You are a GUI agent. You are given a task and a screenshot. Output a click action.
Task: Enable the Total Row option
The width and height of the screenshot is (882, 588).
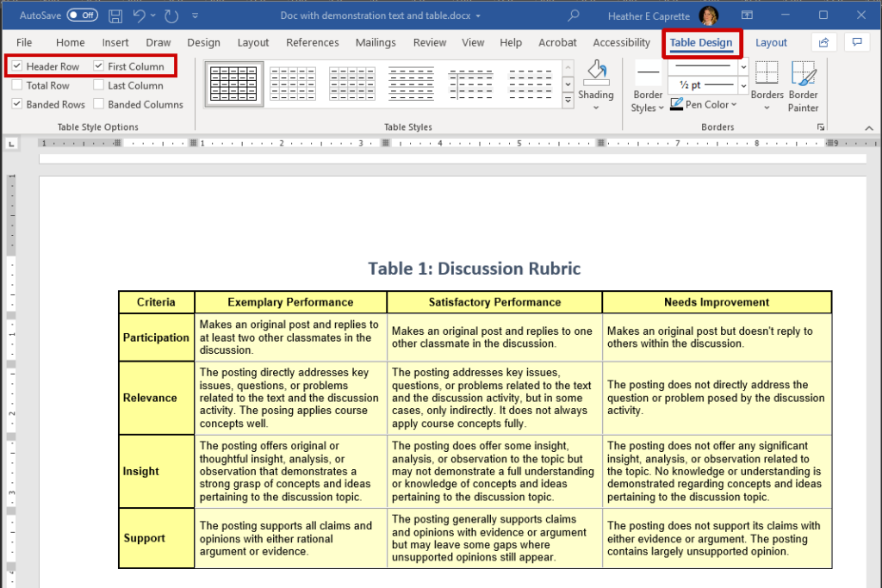(19, 85)
